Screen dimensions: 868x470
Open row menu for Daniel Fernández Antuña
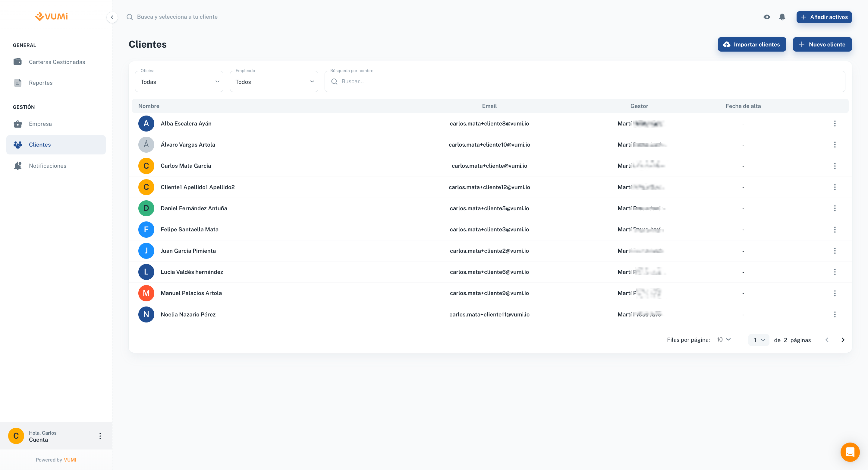pos(835,208)
